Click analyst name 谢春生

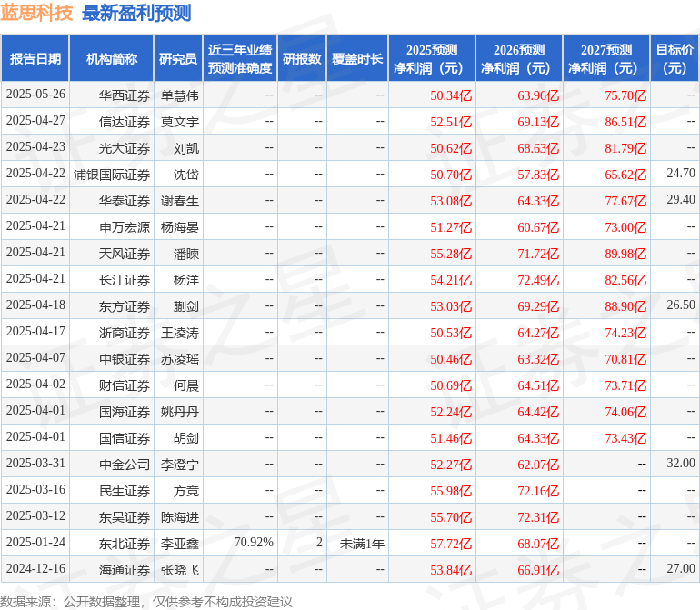[x=180, y=201]
